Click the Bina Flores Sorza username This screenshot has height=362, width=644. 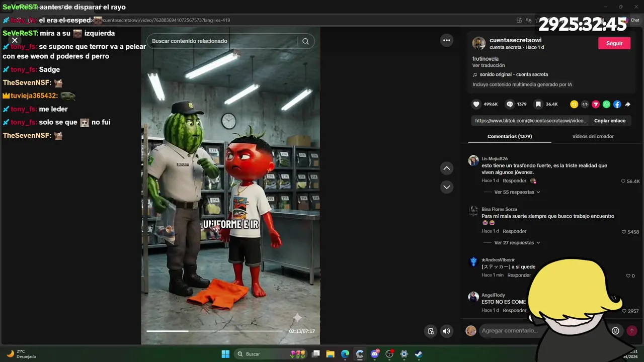point(499,209)
